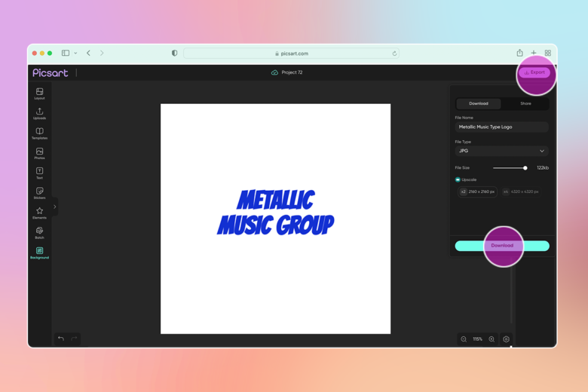The image size is (588, 392).
Task: Click the Picsart logo
Action: click(x=51, y=73)
